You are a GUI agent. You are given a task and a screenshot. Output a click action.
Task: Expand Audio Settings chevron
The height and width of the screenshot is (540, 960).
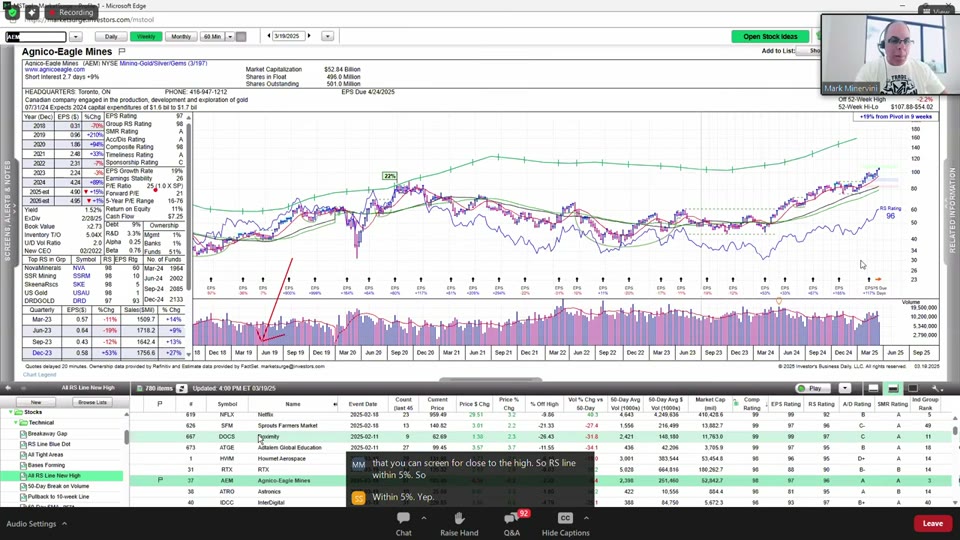(x=64, y=524)
